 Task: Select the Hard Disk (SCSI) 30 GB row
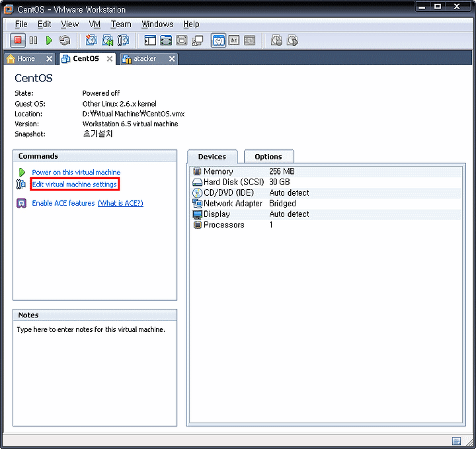coord(326,182)
